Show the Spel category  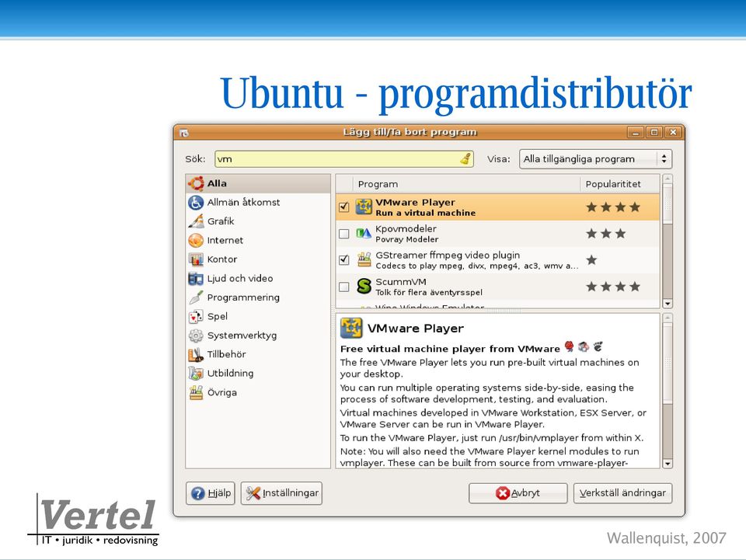(258, 317)
